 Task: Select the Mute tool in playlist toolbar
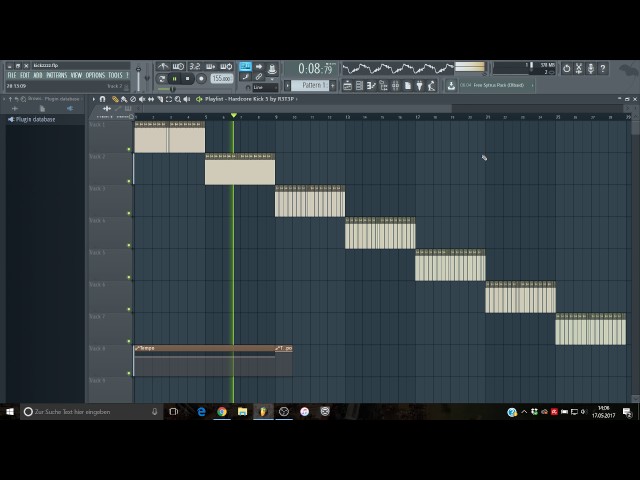point(142,99)
